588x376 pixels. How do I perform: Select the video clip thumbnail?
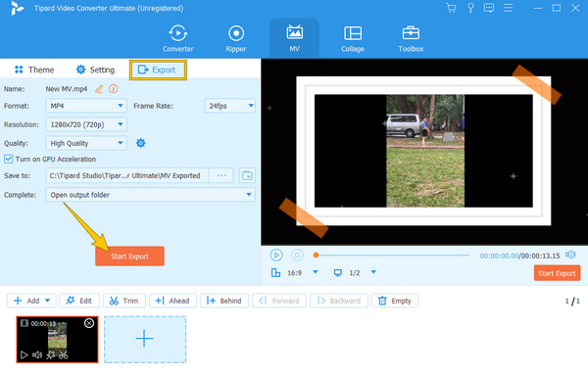click(57, 340)
